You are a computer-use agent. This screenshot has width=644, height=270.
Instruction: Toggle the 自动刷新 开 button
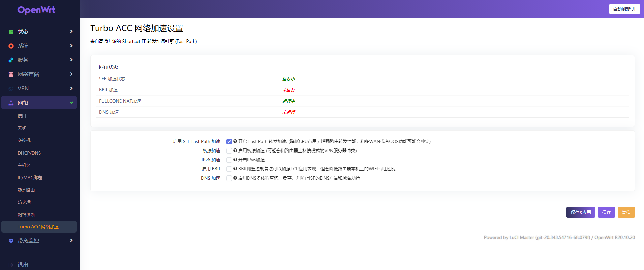pyautogui.click(x=624, y=9)
